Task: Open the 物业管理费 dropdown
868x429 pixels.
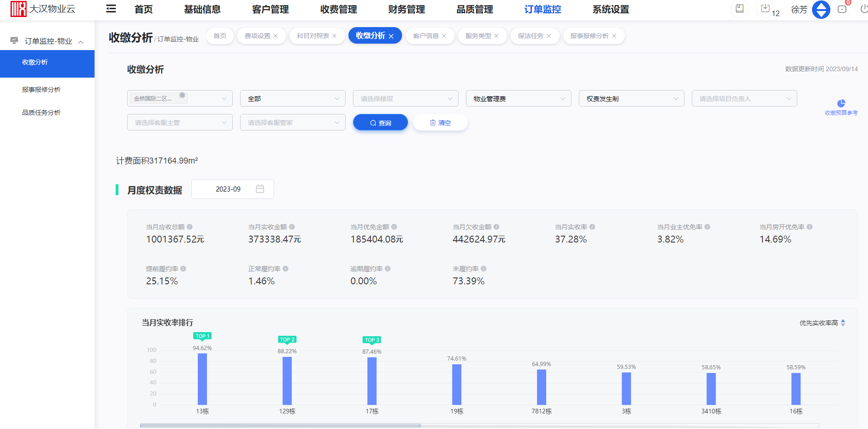Action: click(519, 98)
